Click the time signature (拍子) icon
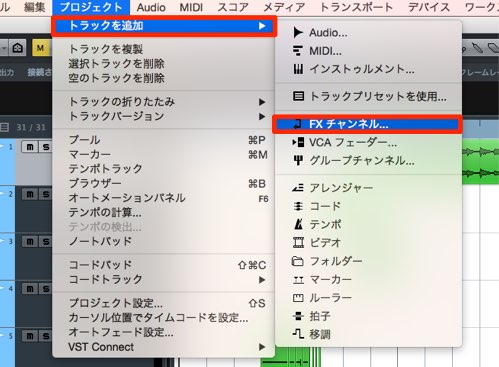499x367 pixels. pos(298,316)
